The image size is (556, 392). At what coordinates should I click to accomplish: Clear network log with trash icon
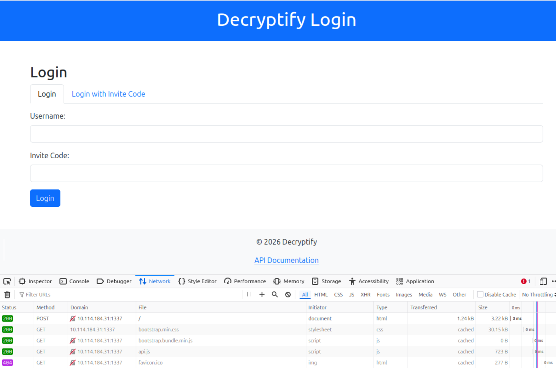7,295
